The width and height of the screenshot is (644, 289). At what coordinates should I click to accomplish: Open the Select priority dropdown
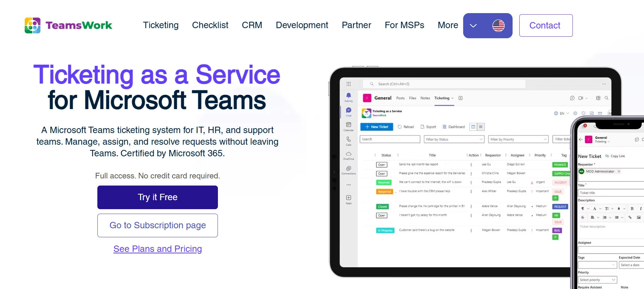pyautogui.click(x=598, y=280)
